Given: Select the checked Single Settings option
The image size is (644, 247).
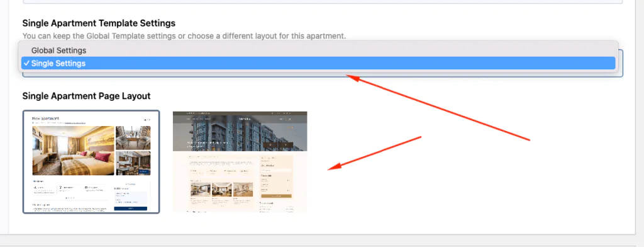Looking at the screenshot, I should (x=318, y=63).
